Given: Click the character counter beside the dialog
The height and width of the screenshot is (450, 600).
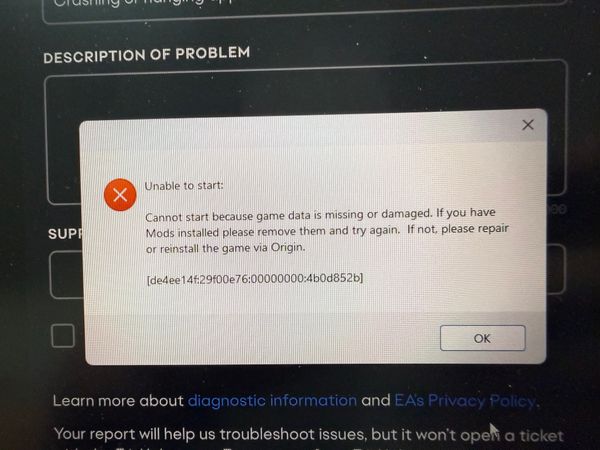Looking at the screenshot, I should [x=557, y=209].
